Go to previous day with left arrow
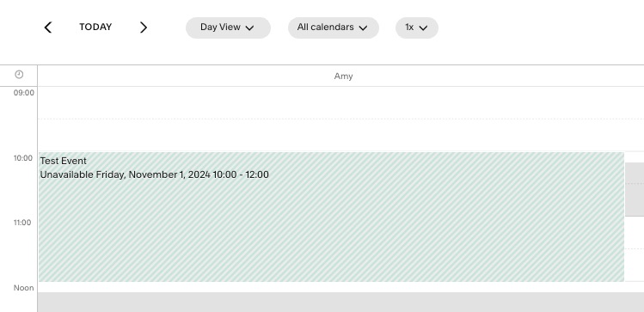644x312 pixels. click(x=48, y=28)
